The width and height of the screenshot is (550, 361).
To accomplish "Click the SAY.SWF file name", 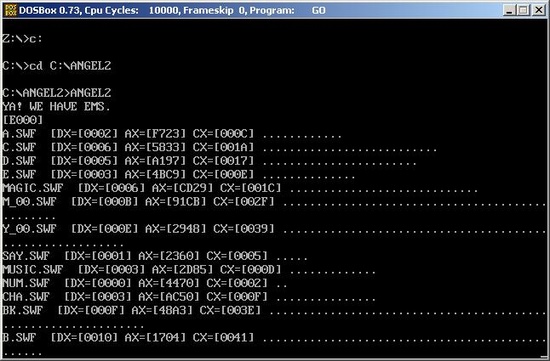I will [26, 256].
